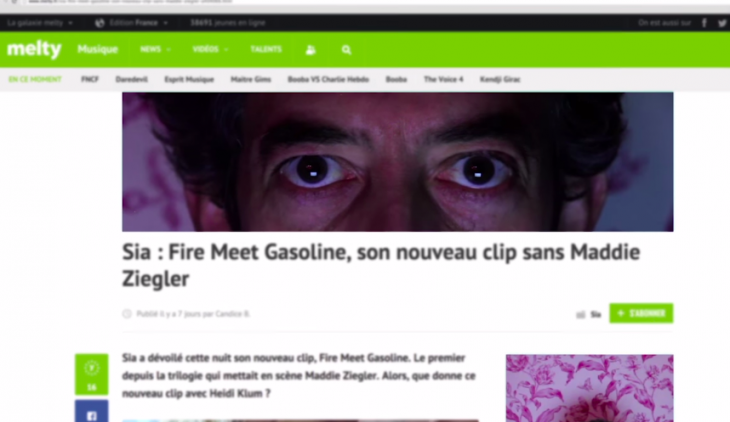Screen dimensions: 730x422
Task: Open melty's Twitter page icon
Action: (x=722, y=23)
